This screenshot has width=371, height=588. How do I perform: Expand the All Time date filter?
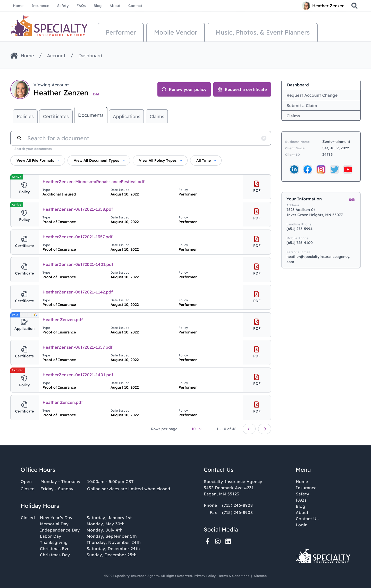point(206,160)
